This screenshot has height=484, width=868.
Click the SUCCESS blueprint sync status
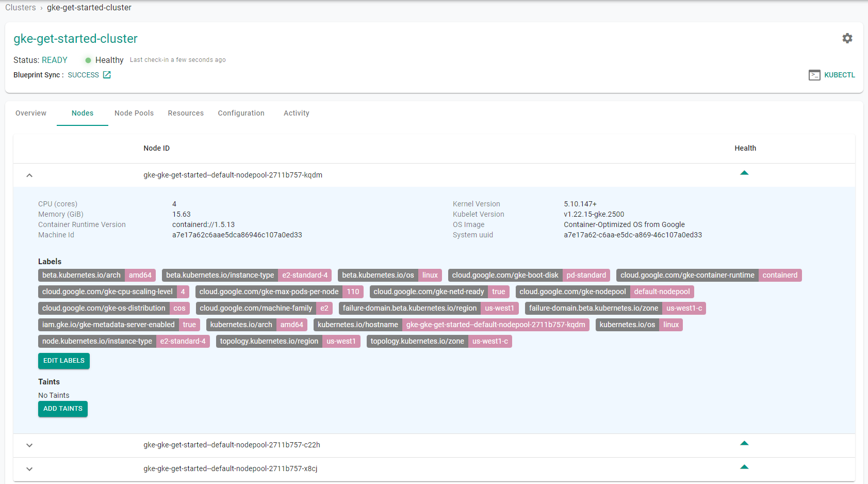click(x=83, y=75)
